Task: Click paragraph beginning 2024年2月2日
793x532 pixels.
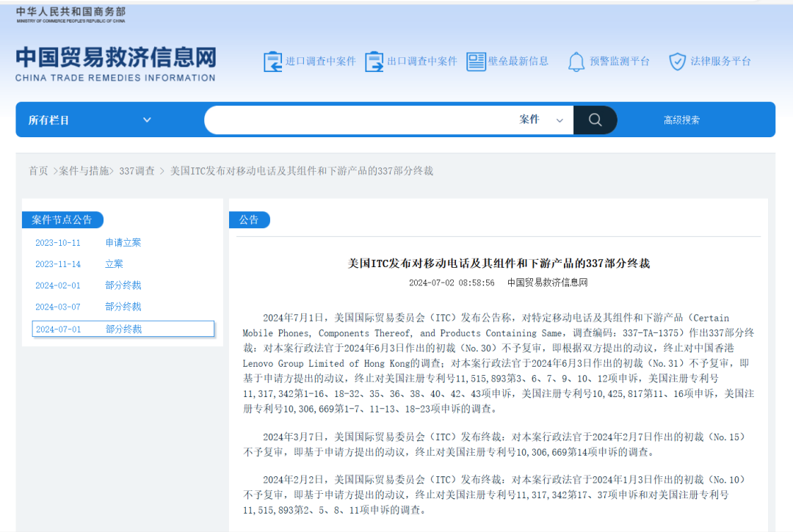Action: [x=494, y=495]
